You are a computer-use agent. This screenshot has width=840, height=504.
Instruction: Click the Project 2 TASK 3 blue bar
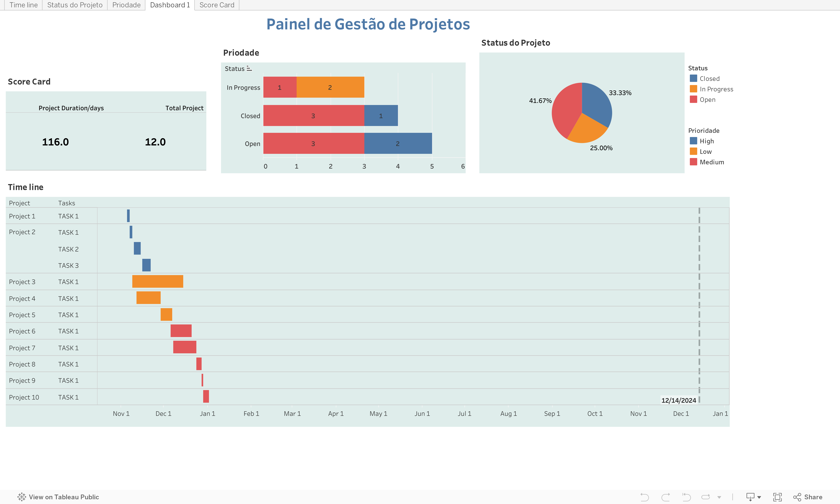pyautogui.click(x=146, y=265)
